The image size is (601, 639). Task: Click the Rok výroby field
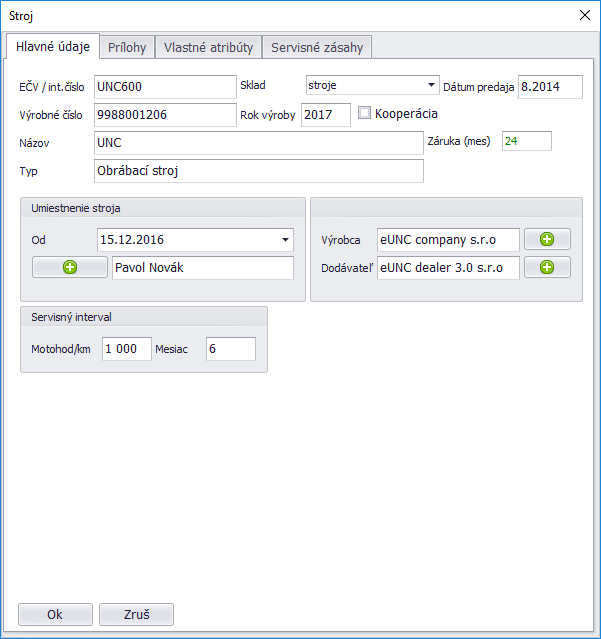click(x=325, y=115)
